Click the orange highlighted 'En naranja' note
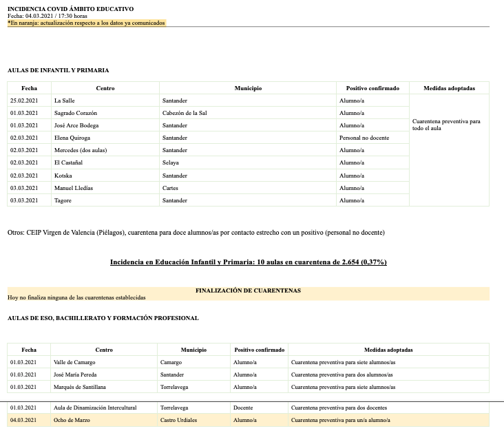Image resolution: width=504 pixels, height=433 pixels. pos(87,23)
